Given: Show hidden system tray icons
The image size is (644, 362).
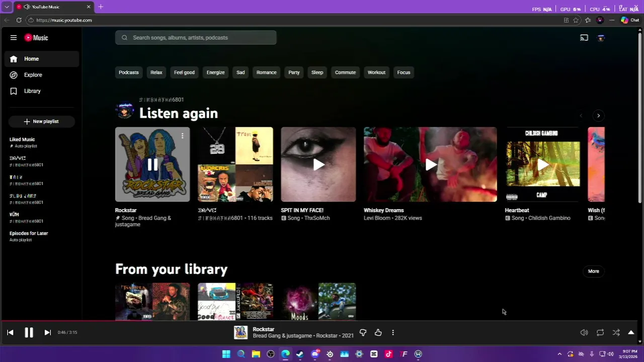Looking at the screenshot, I should click(559, 354).
